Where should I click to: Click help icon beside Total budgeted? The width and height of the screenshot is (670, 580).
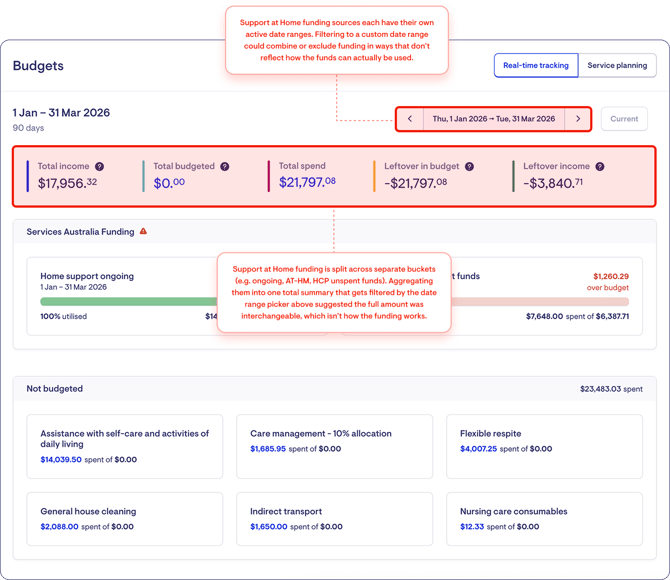click(x=224, y=167)
